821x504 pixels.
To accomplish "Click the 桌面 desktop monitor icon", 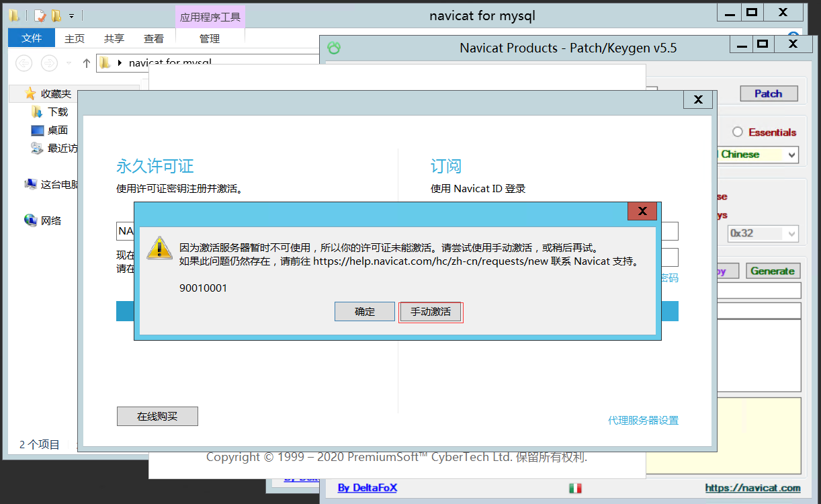I will tap(37, 130).
